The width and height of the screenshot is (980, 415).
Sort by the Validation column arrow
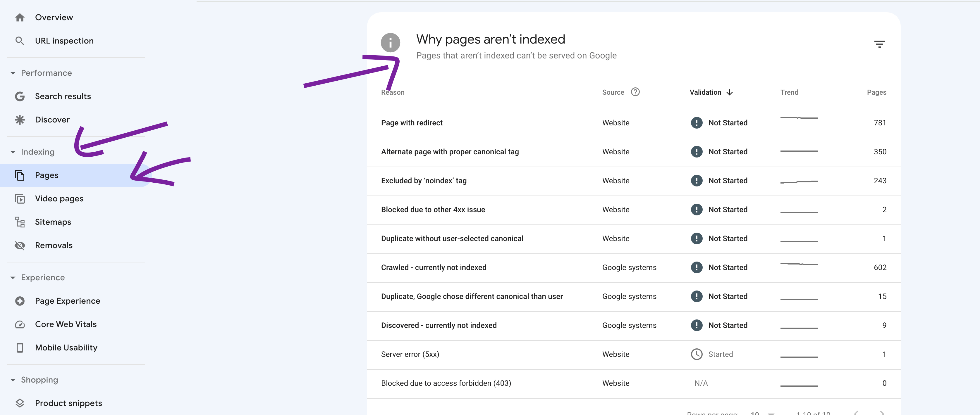click(x=729, y=92)
